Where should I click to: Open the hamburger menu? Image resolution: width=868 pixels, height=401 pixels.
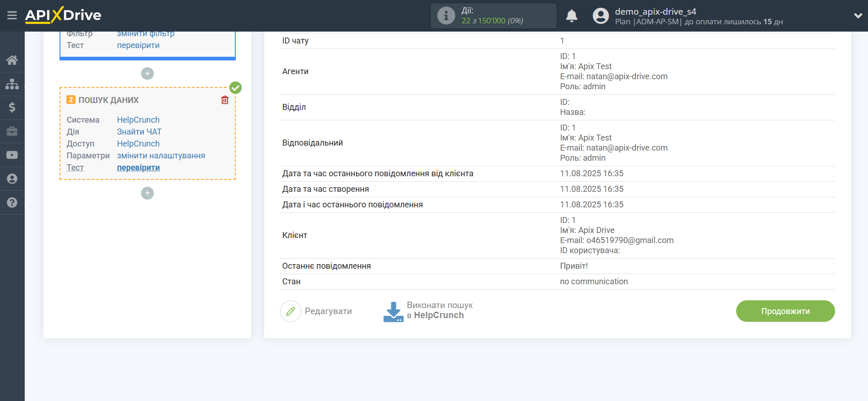pyautogui.click(x=12, y=16)
